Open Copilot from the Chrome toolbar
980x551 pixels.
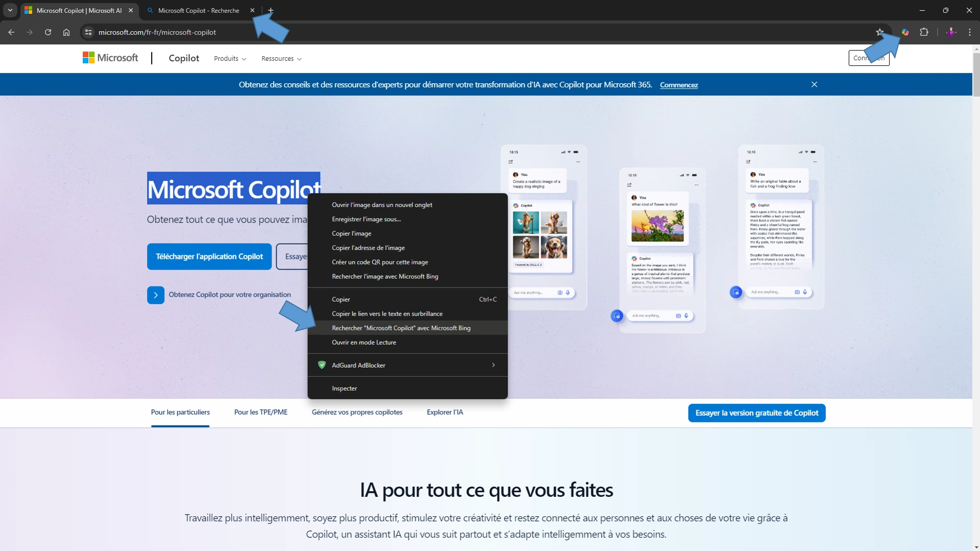click(x=904, y=32)
